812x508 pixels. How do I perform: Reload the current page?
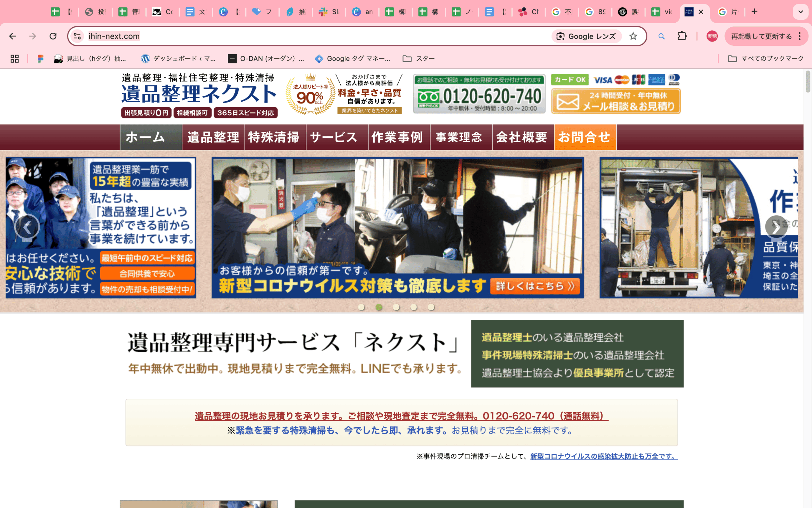(53, 36)
